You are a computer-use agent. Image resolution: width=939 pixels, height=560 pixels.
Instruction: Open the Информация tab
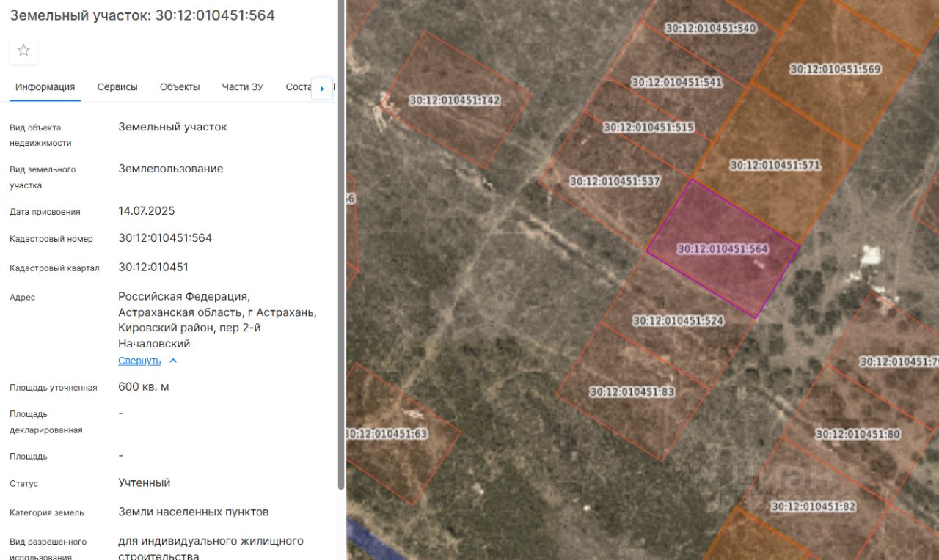click(45, 86)
